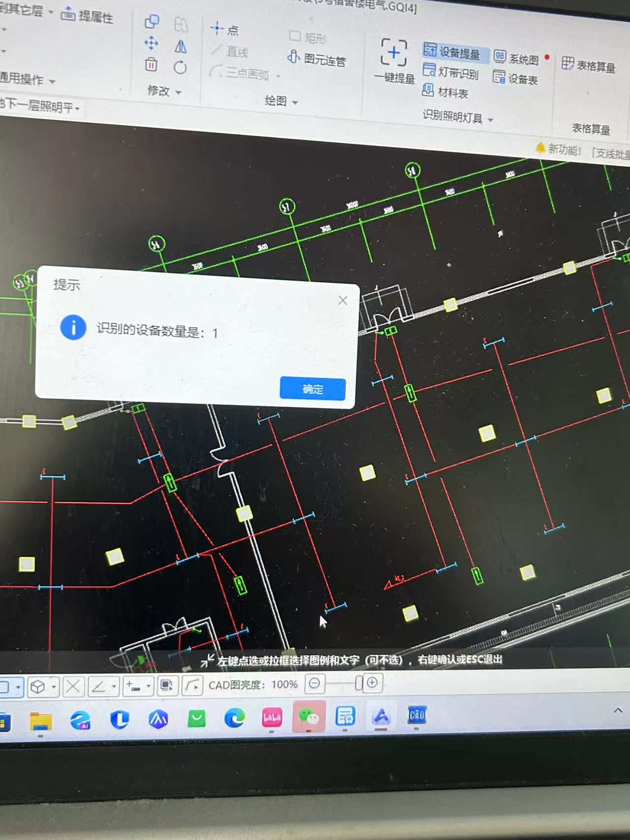Open the 设备表 equipment table

(515, 78)
